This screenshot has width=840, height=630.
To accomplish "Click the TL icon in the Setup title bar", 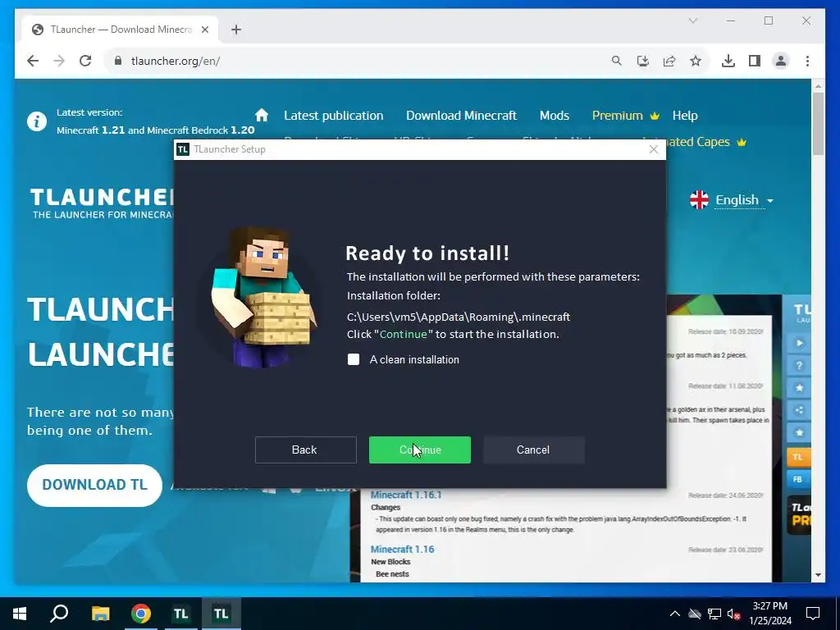I will (183, 149).
